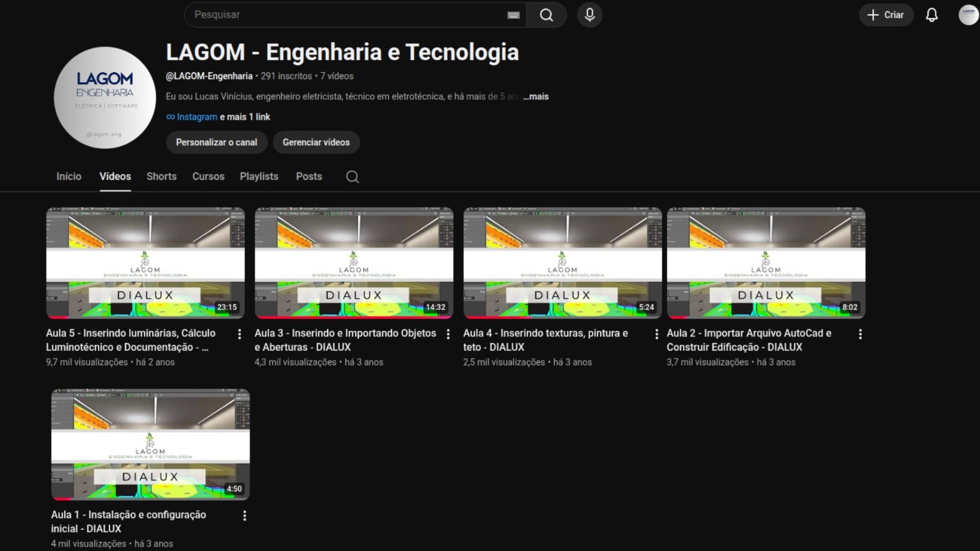The width and height of the screenshot is (980, 551).
Task: Click '4,3 mil visualizações' under Aula 3
Action: point(296,362)
